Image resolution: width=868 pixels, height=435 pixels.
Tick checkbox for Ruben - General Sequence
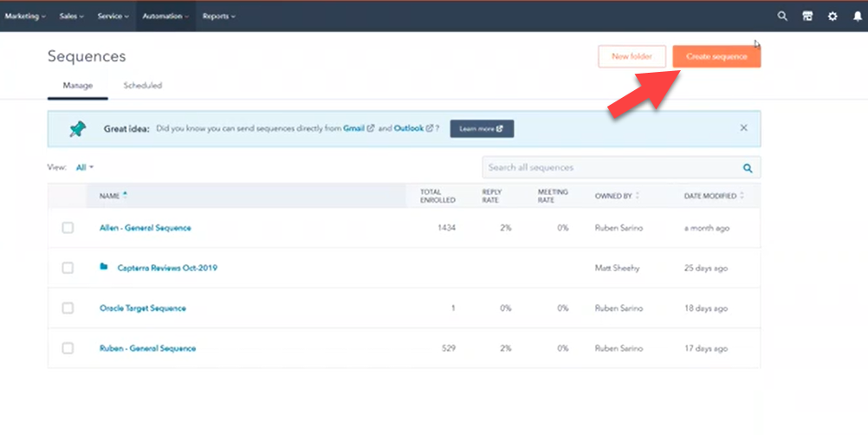tap(68, 348)
